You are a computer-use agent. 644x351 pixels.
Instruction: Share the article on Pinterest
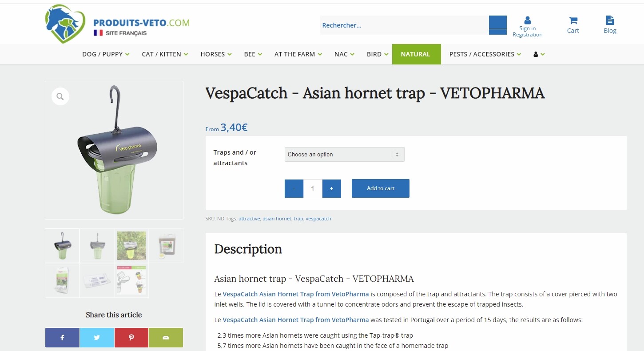[131, 338]
